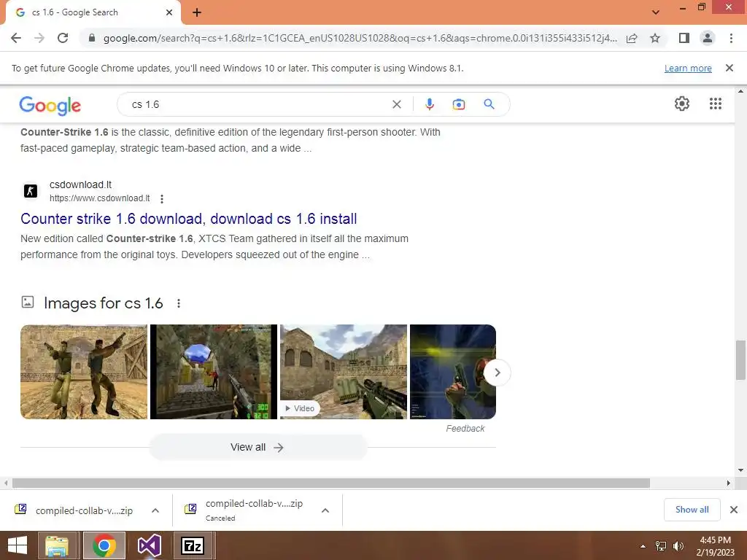Open the Chrome three-dot menu
The image size is (747, 560).
731,38
